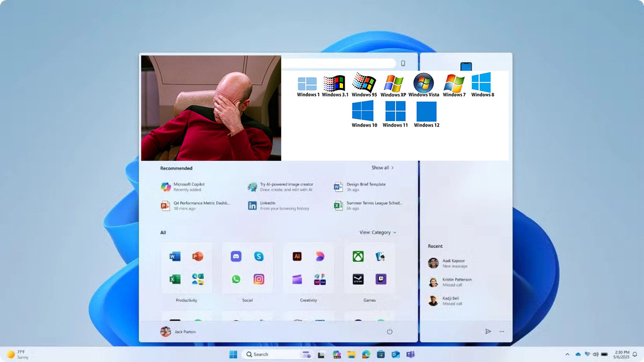The image size is (644, 362).
Task: Open volume control in system tray
Action: click(x=596, y=354)
